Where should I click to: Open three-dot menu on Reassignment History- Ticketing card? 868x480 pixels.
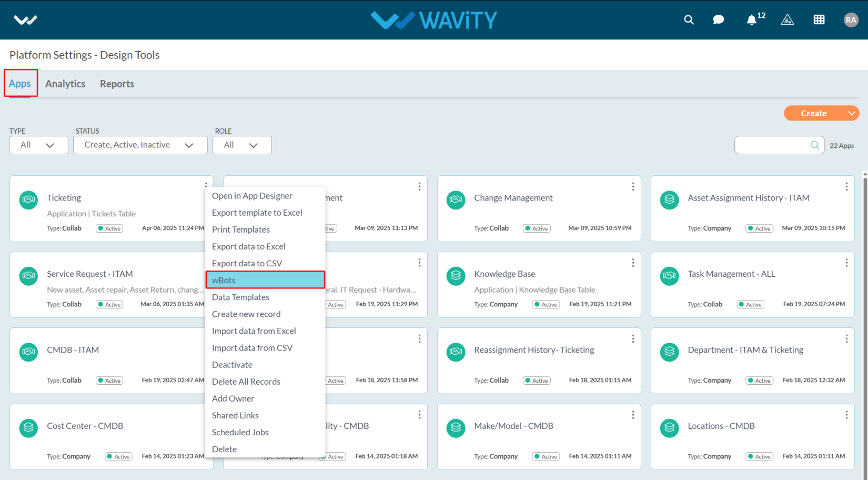point(633,339)
